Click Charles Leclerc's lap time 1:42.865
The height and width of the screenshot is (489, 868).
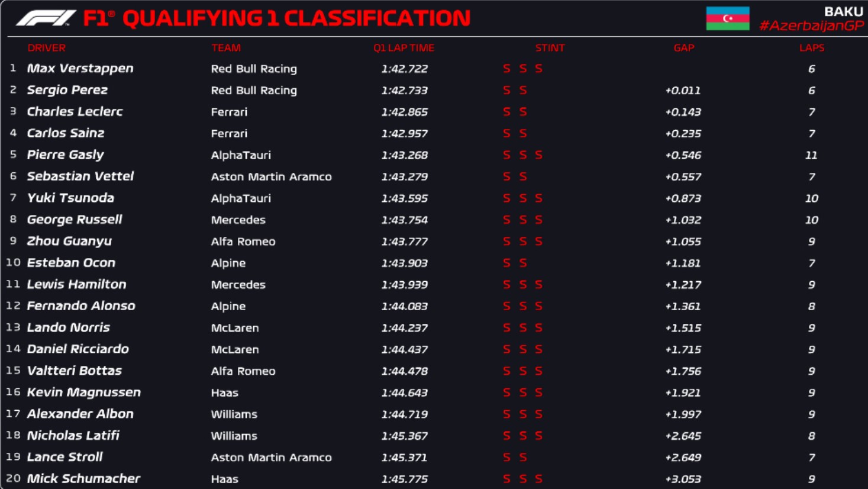(x=404, y=112)
